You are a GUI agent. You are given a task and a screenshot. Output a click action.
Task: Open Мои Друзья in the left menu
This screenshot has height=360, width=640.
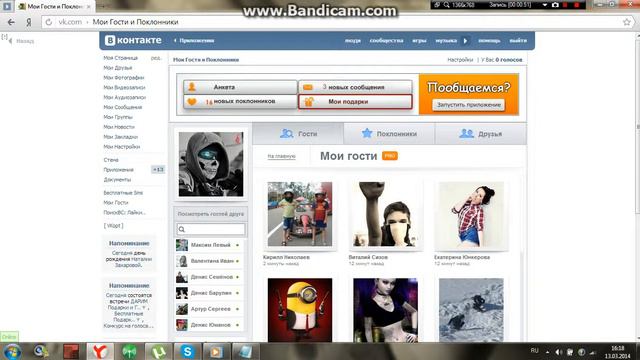click(x=118, y=68)
